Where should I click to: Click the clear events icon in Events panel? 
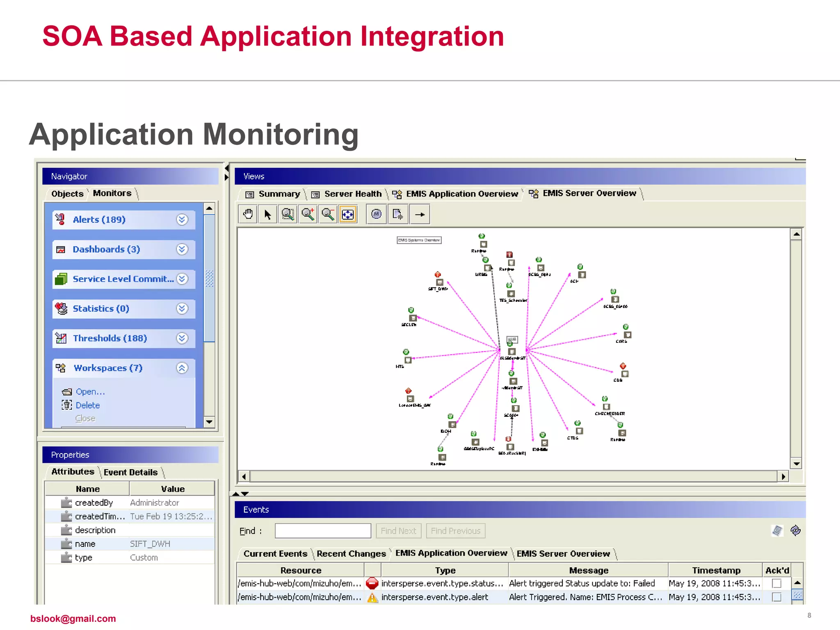click(777, 530)
